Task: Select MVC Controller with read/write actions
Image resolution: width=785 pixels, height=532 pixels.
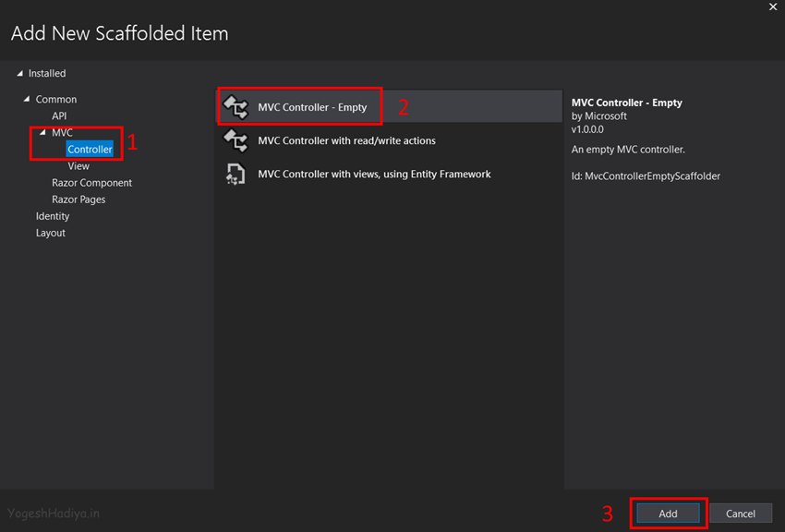Action: [x=390, y=140]
